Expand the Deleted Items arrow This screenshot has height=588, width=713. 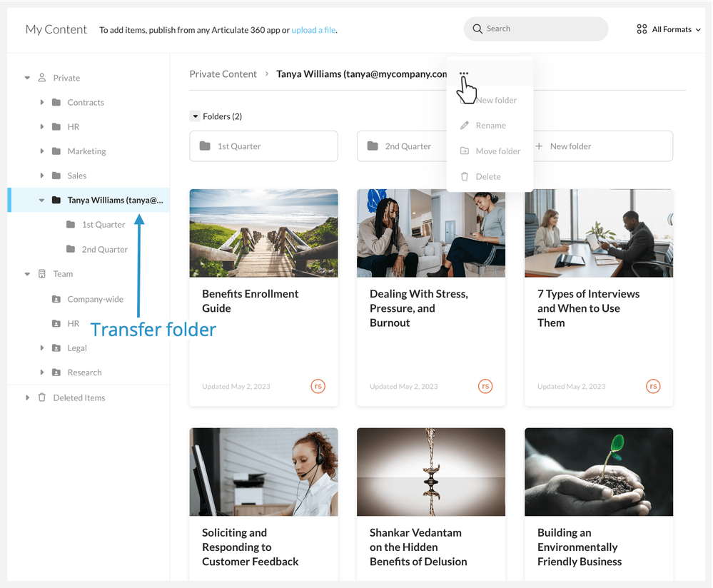pyautogui.click(x=27, y=397)
